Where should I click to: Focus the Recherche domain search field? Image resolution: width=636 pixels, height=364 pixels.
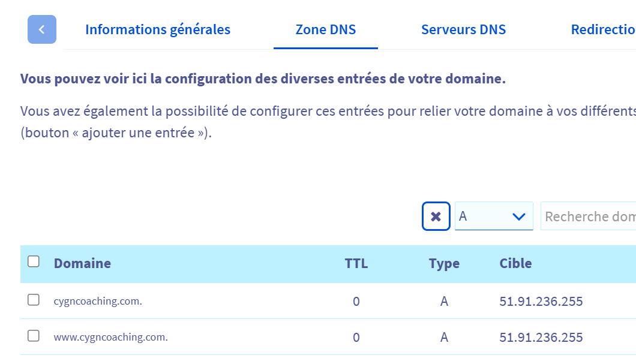pyautogui.click(x=589, y=216)
